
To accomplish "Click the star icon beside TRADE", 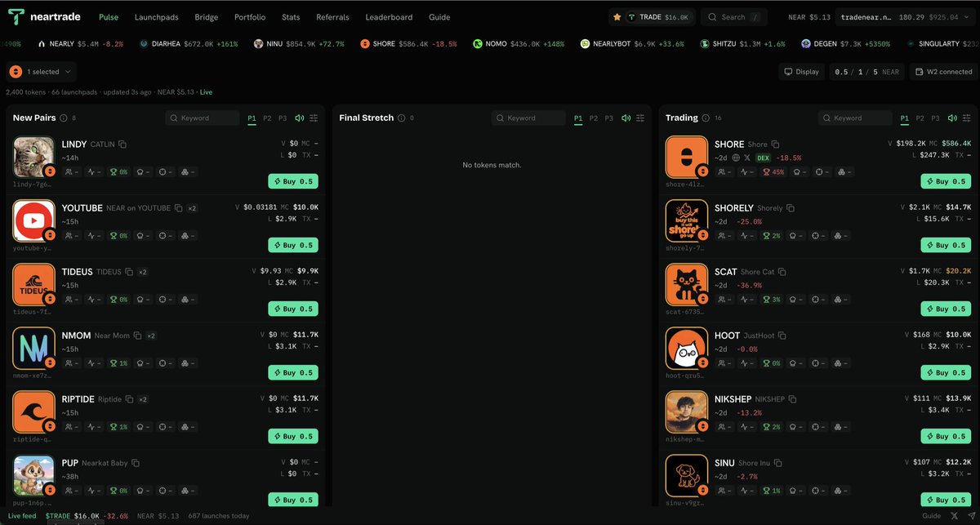I will click(617, 16).
